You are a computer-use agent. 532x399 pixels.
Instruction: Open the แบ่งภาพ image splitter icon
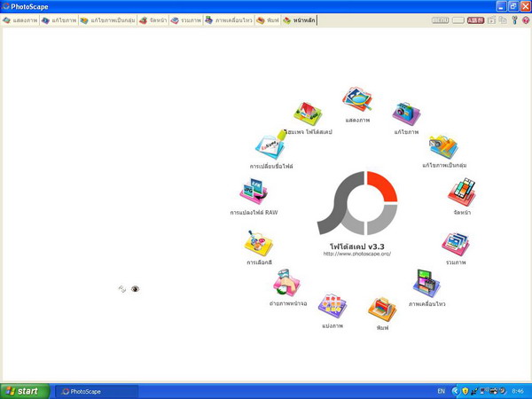(332, 306)
